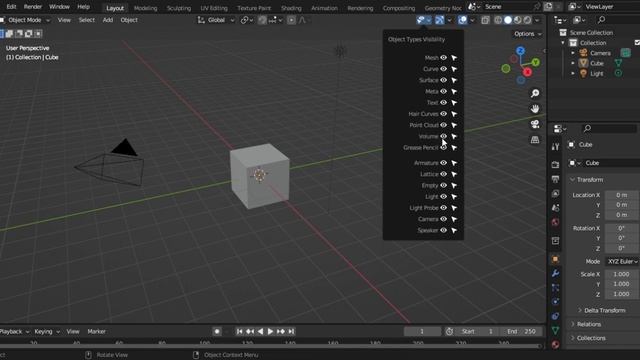Jump to the timeline end frame button
640x360 pixels.
(291, 332)
